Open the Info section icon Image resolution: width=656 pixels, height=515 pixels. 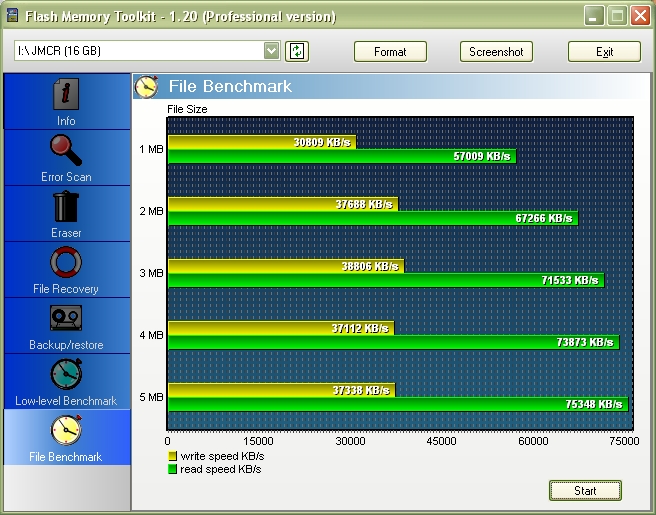click(x=66, y=95)
